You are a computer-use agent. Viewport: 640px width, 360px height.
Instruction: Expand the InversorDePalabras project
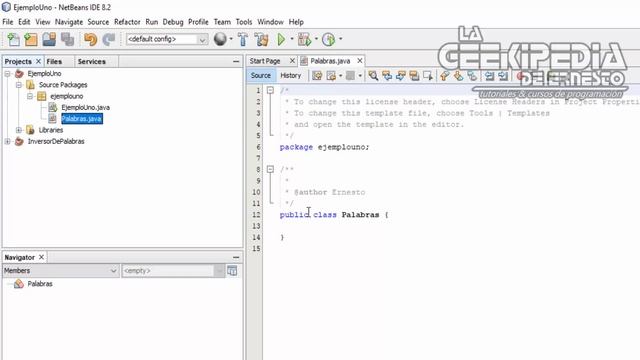click(7, 142)
